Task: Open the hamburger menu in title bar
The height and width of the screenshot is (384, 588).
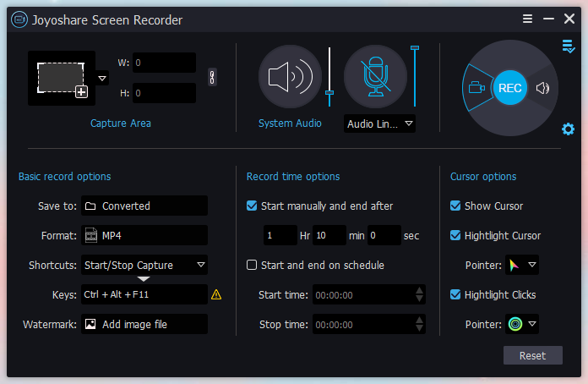Action: 528,19
